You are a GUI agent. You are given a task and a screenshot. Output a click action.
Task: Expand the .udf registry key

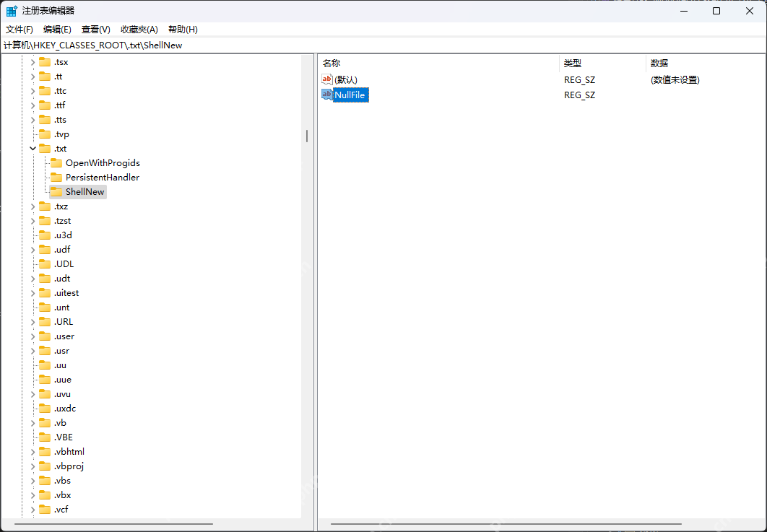32,250
